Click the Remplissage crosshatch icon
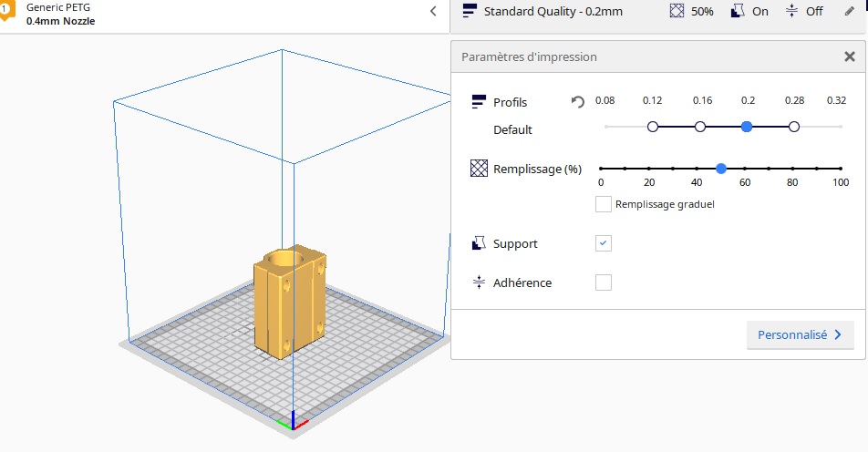 (x=479, y=169)
